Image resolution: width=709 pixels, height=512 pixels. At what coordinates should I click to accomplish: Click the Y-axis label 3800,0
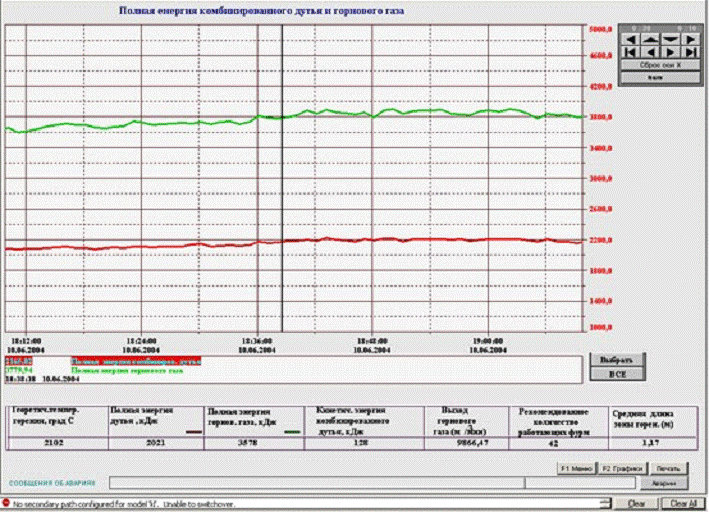[x=601, y=117]
